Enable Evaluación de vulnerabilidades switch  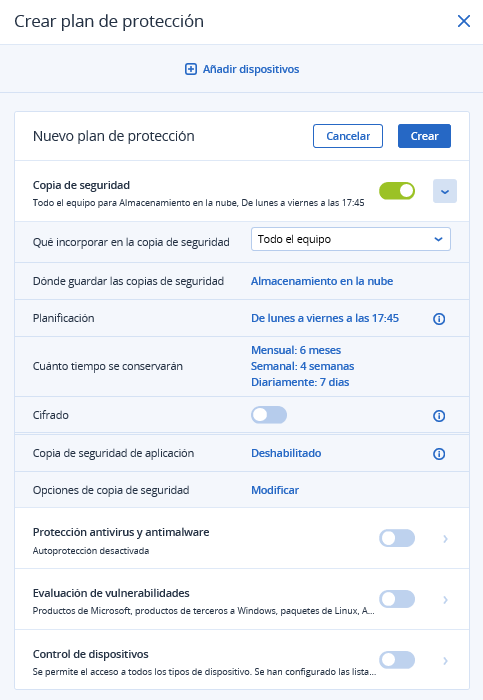click(x=397, y=599)
